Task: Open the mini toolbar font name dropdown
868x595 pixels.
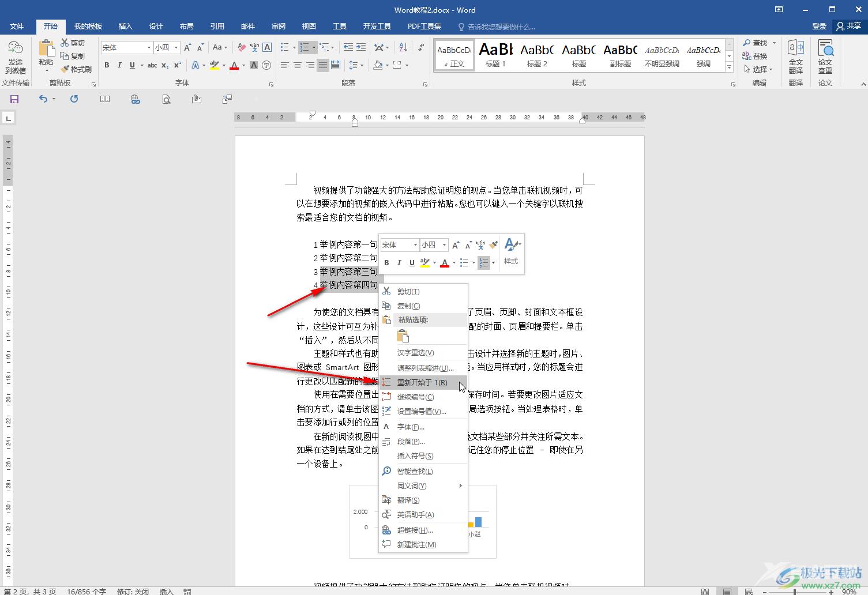Action: [415, 245]
